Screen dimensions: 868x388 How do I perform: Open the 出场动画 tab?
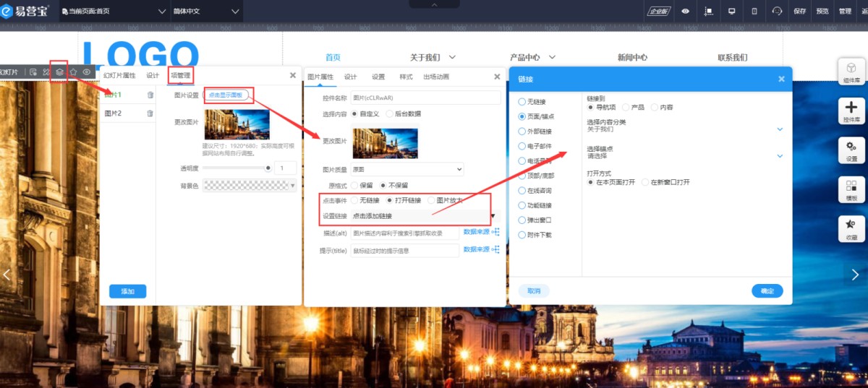click(436, 77)
